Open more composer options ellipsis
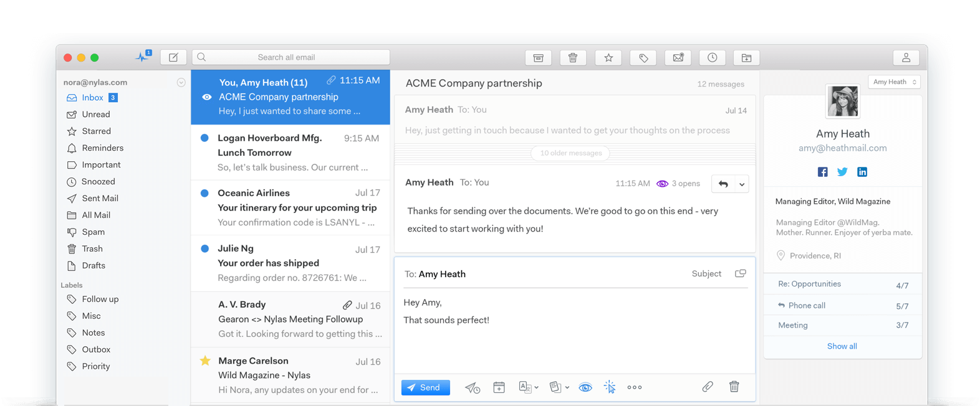Screen dimensions: 980x406 635,387
